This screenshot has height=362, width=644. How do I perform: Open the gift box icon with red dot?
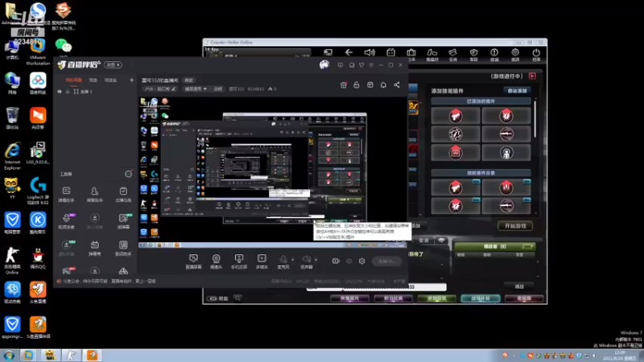pos(344,85)
